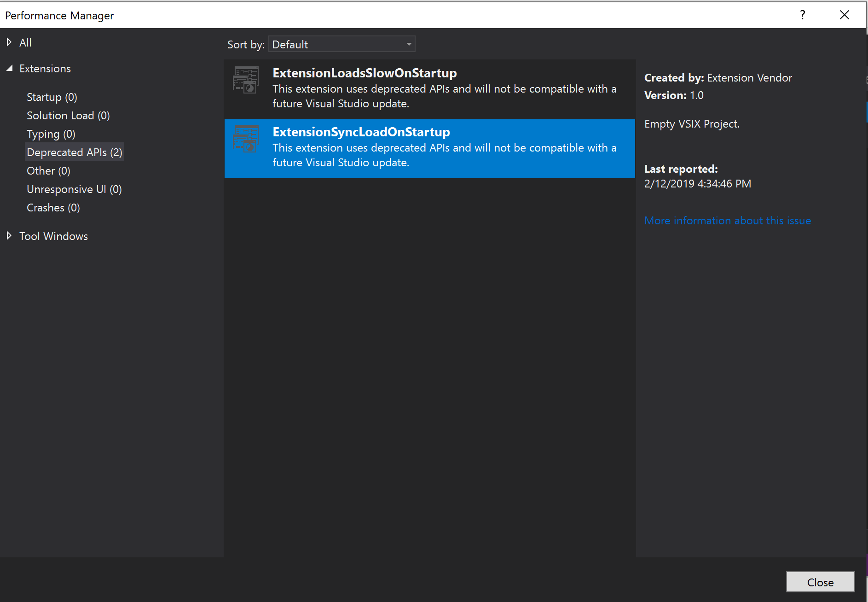Collapse the Extensions tree node
The width and height of the screenshot is (868, 602).
9,68
